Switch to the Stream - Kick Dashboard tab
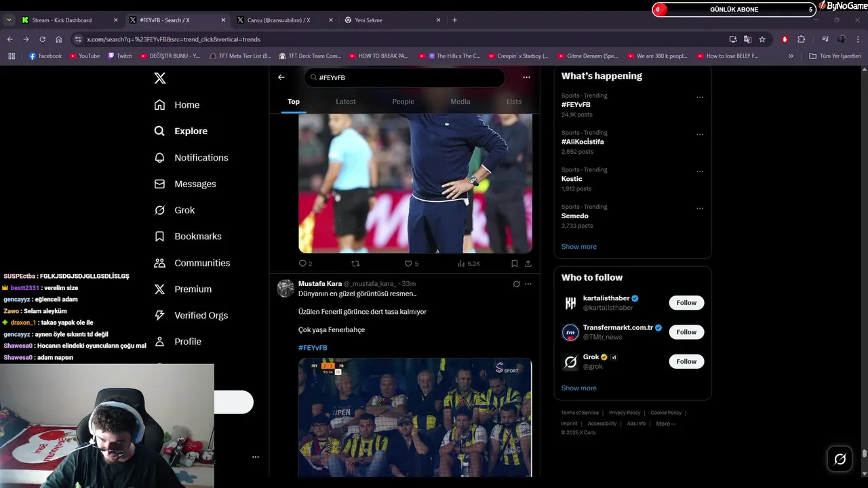Image resolution: width=868 pixels, height=488 pixels. pyautogui.click(x=70, y=20)
